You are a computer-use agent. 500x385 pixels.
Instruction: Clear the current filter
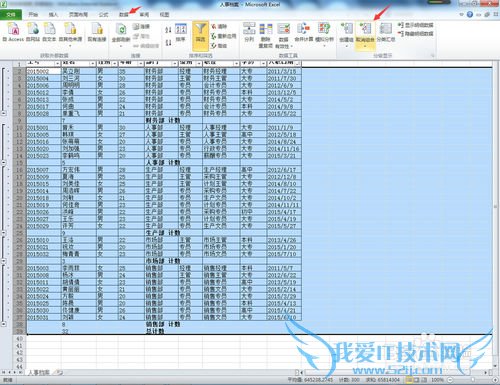coord(219,26)
